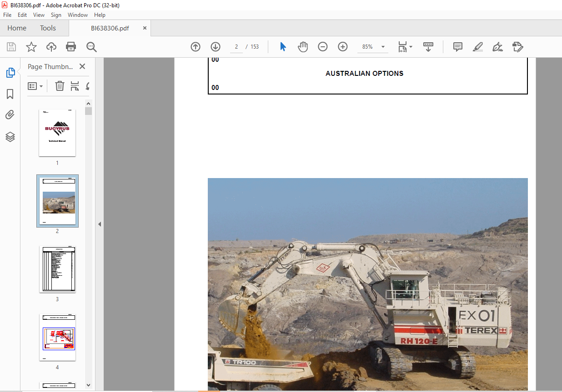Click the page label 3 under thumbnail
The width and height of the screenshot is (562, 392).
click(x=57, y=299)
